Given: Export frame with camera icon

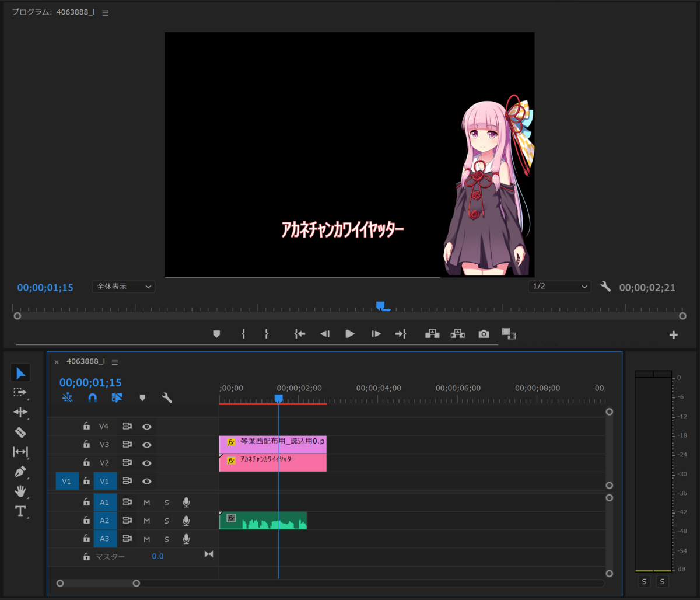Looking at the screenshot, I should tap(484, 334).
